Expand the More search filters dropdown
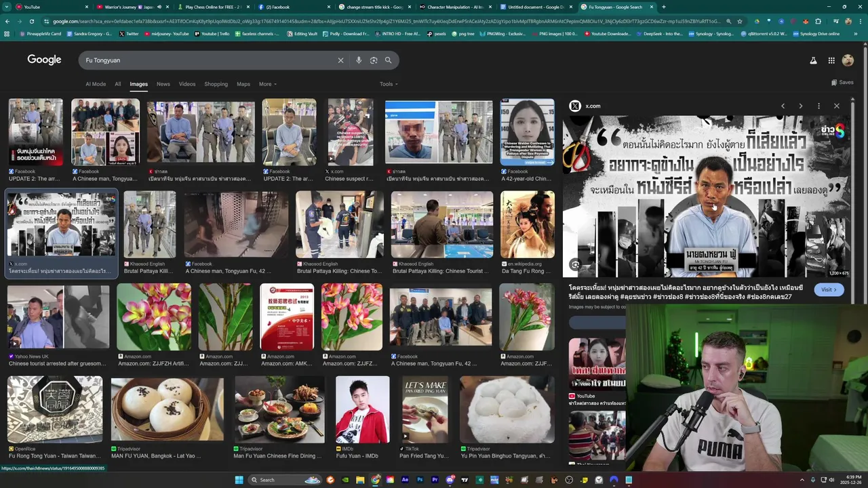This screenshot has height=488, width=868. 268,84
